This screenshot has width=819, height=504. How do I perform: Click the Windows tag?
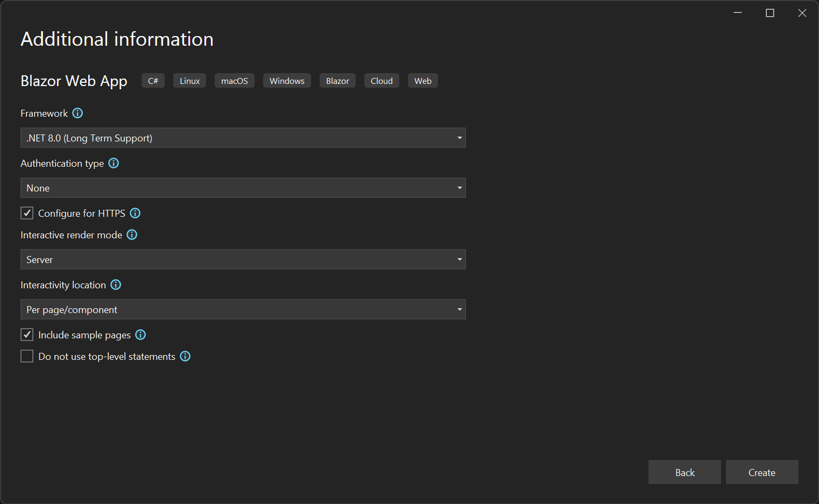(x=287, y=81)
